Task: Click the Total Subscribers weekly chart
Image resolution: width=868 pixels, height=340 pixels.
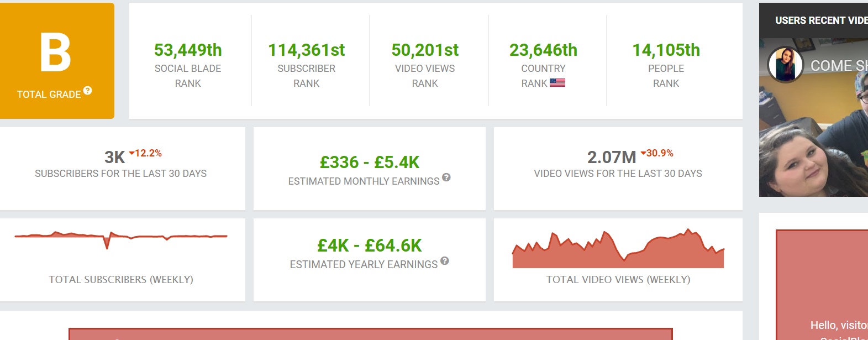Action: [121, 239]
